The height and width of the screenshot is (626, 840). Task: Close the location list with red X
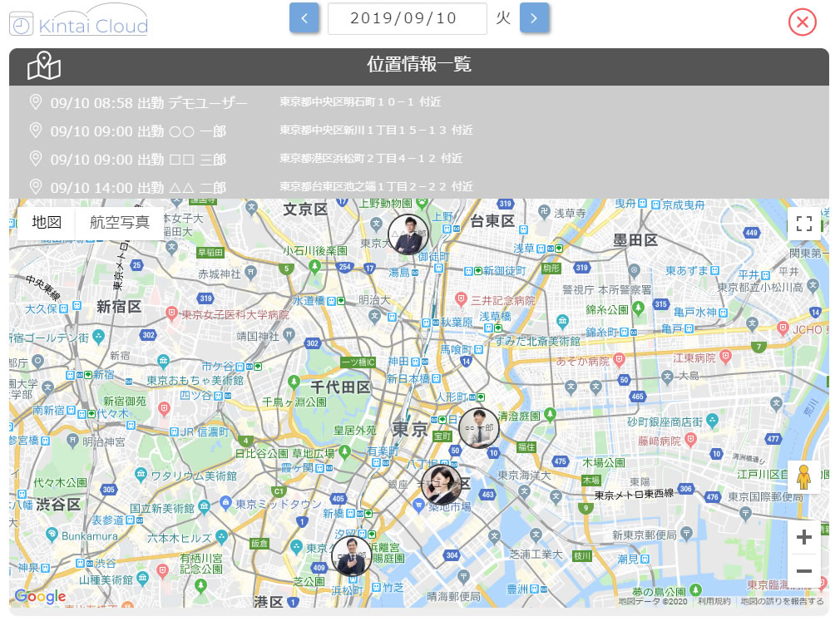[802, 22]
